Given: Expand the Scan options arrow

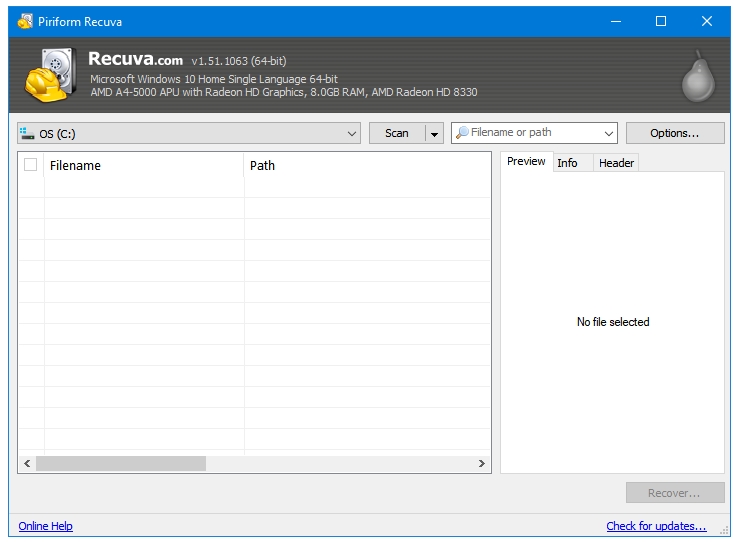Looking at the screenshot, I should [x=434, y=134].
